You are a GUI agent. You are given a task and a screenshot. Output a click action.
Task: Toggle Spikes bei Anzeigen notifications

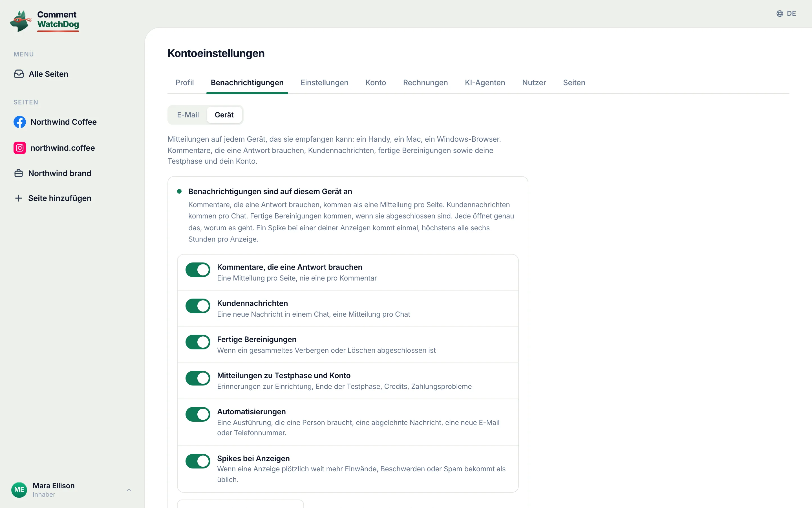(198, 461)
